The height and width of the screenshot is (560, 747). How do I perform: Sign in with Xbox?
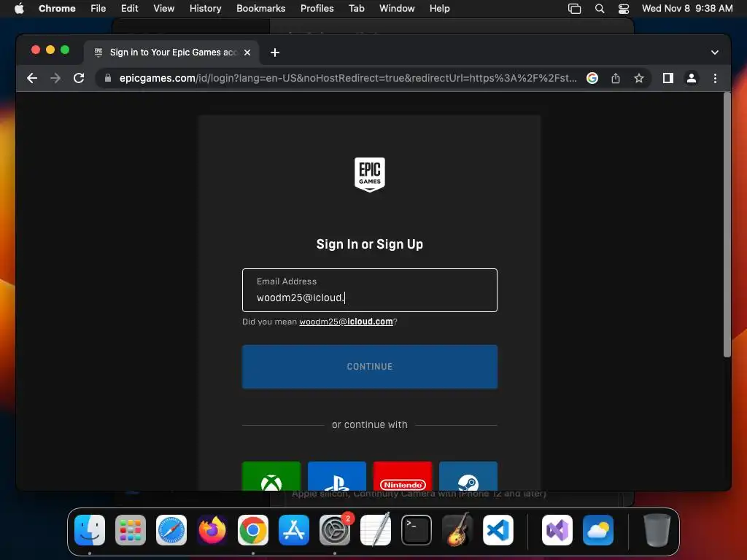pos(271,475)
